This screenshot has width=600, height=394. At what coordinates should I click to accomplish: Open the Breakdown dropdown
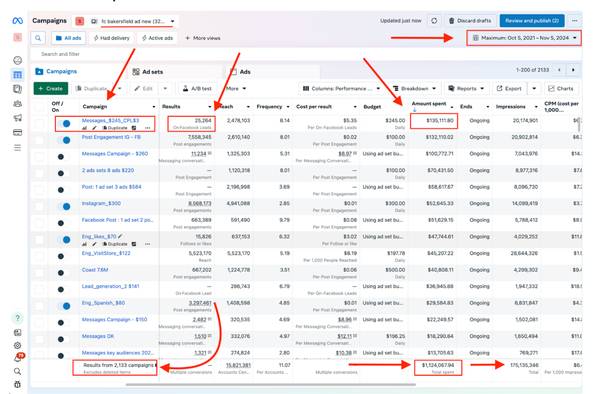[x=415, y=89]
